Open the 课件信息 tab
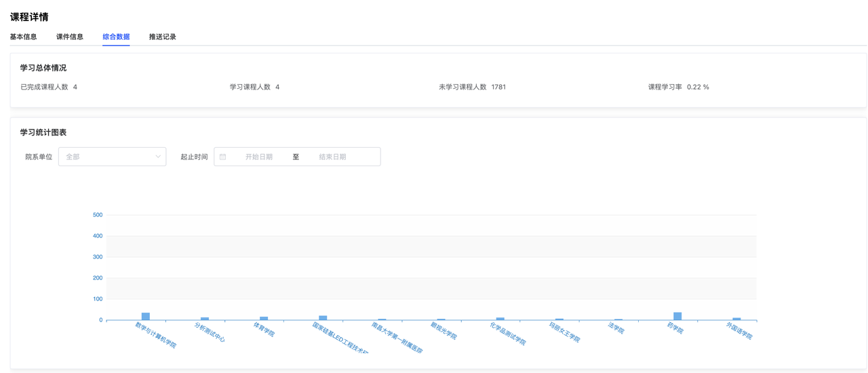 pos(70,37)
